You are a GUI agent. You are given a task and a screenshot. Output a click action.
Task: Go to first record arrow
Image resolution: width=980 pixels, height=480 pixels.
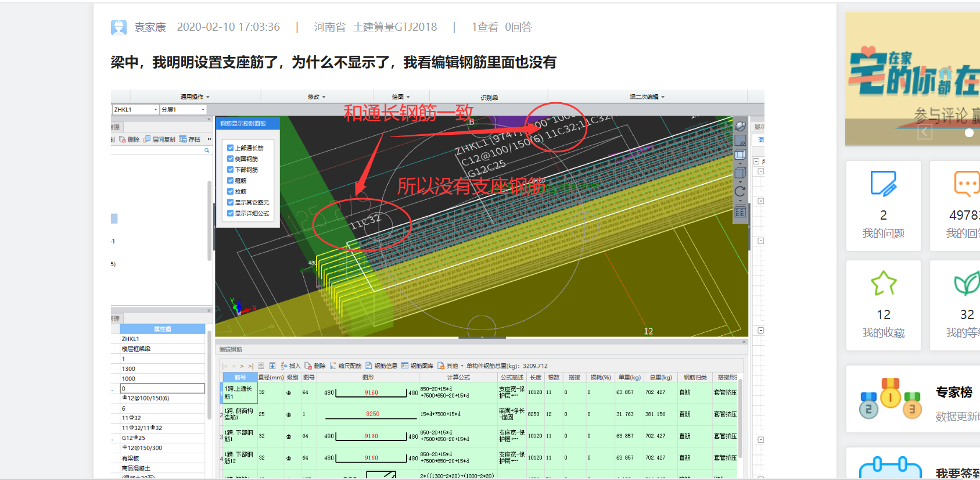tap(225, 366)
